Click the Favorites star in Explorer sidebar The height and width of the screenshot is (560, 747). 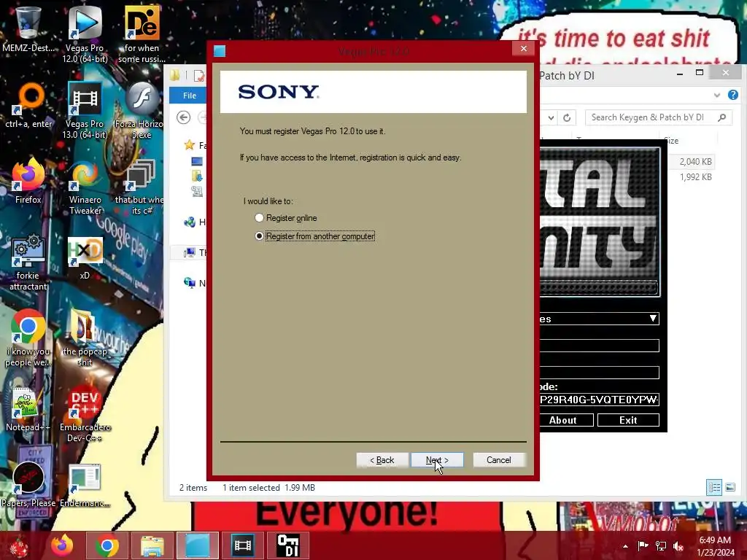pyautogui.click(x=190, y=145)
